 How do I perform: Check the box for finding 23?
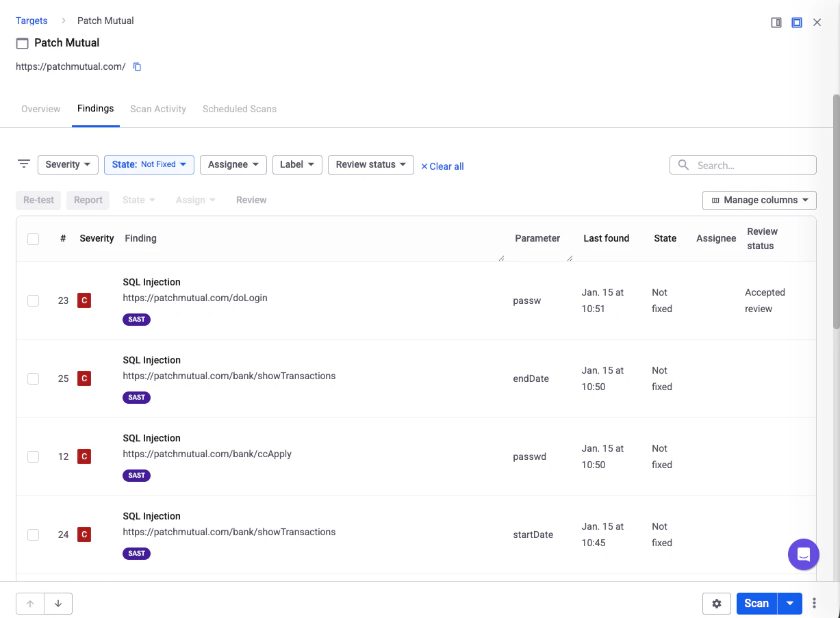33,300
